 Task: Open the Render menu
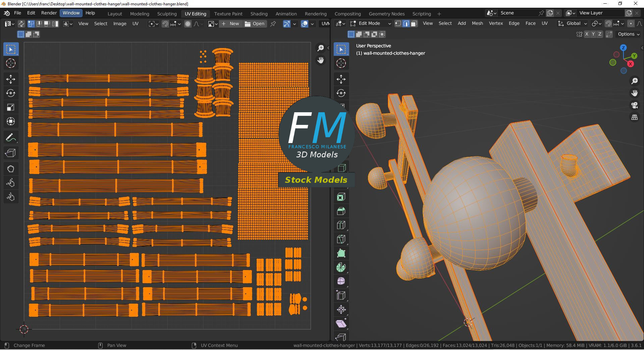[49, 13]
